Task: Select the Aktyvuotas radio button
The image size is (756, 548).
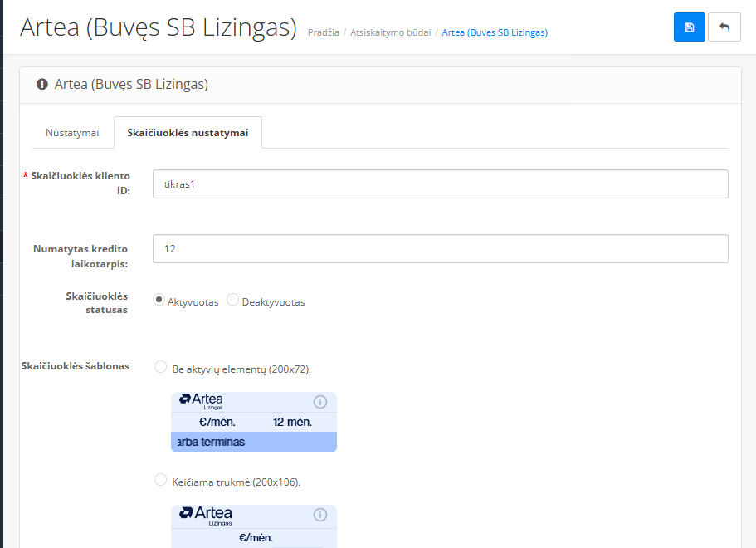Action: (159, 301)
